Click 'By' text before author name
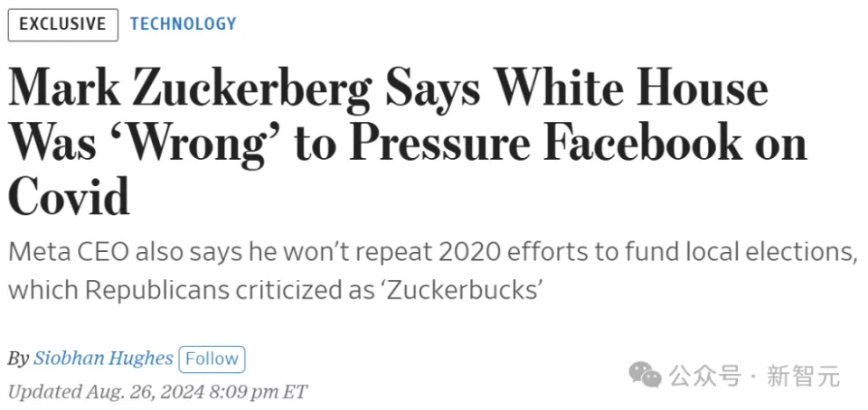Screen dimensions: 868x410 18,359
